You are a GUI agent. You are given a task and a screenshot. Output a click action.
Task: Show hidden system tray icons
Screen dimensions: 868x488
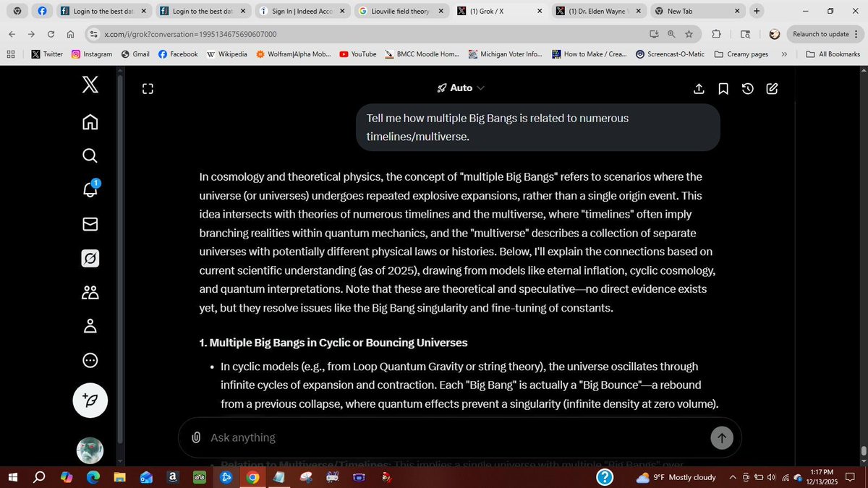pos(732,477)
